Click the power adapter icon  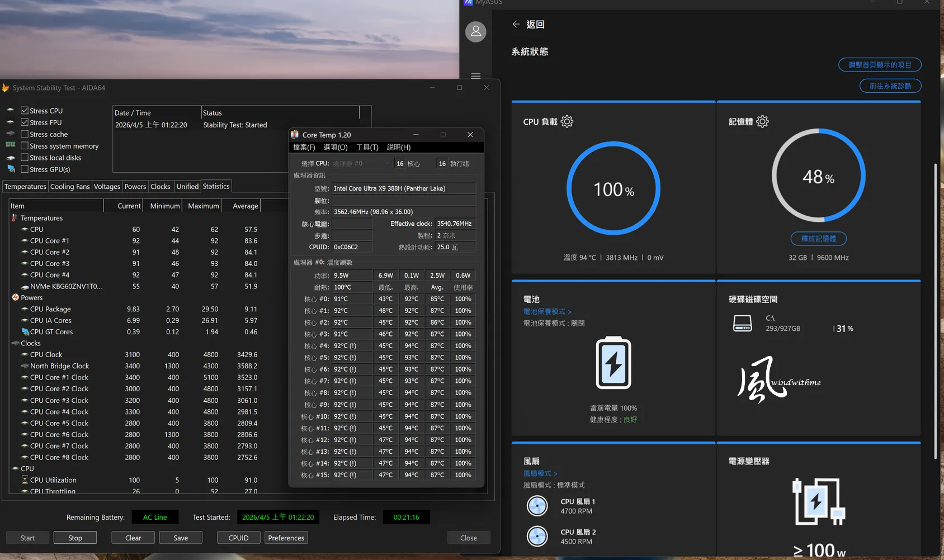point(819,501)
